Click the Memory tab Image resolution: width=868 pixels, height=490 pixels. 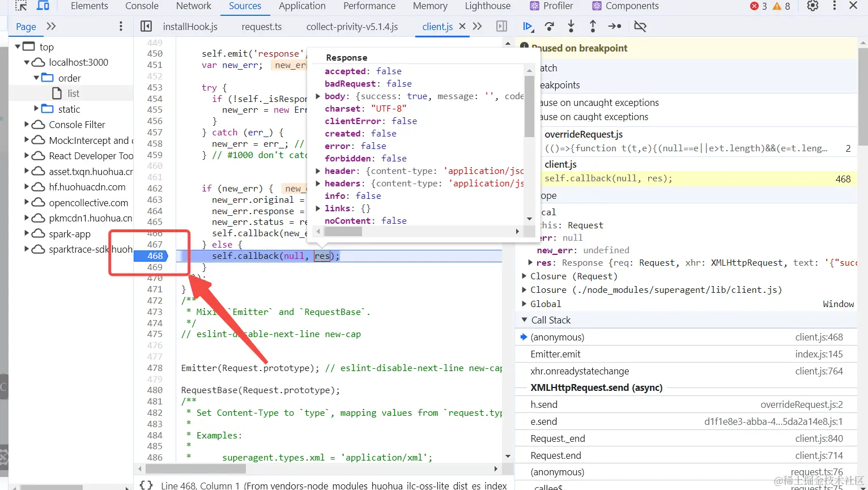click(430, 6)
